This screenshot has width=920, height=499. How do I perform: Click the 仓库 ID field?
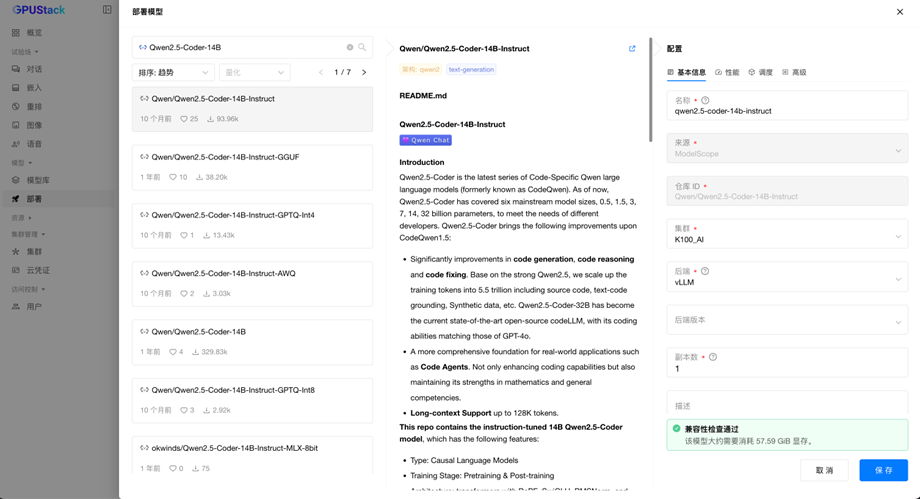point(787,191)
